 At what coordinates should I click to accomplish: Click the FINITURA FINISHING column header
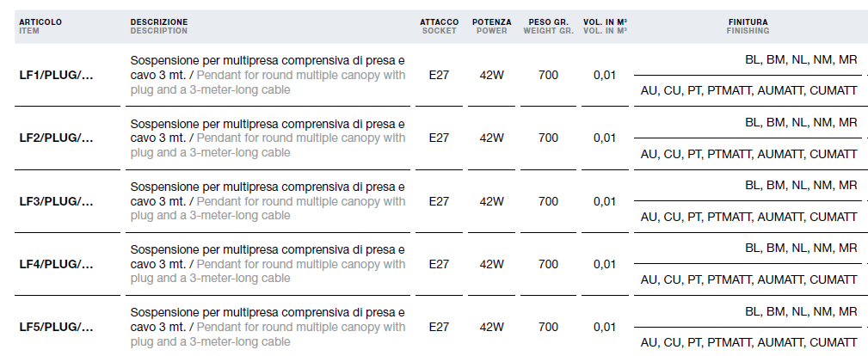tap(748, 27)
